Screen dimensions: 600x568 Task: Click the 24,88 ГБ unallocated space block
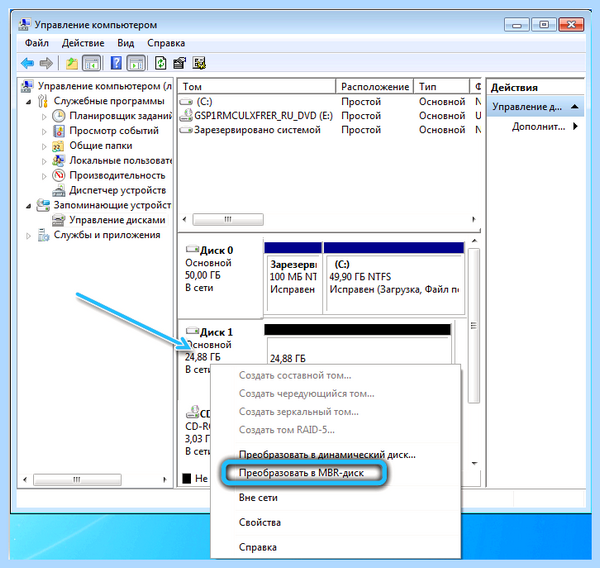[358, 344]
